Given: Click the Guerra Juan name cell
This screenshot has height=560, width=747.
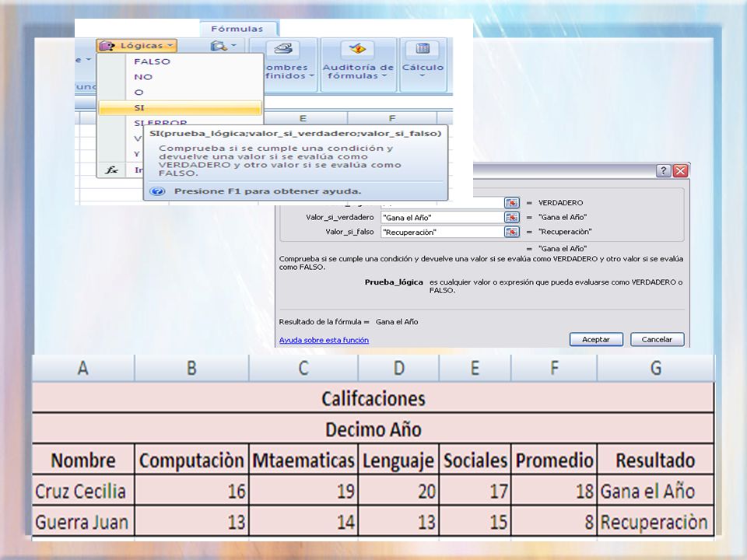Looking at the screenshot, I should pyautogui.click(x=83, y=521).
